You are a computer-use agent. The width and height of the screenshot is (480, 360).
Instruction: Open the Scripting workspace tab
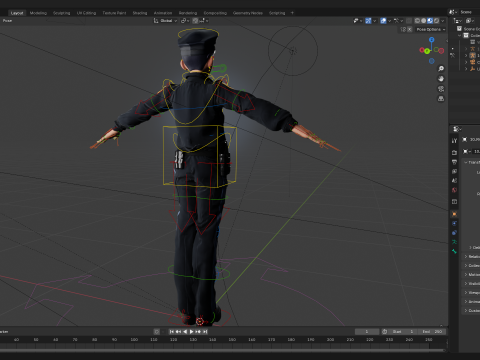[277, 13]
